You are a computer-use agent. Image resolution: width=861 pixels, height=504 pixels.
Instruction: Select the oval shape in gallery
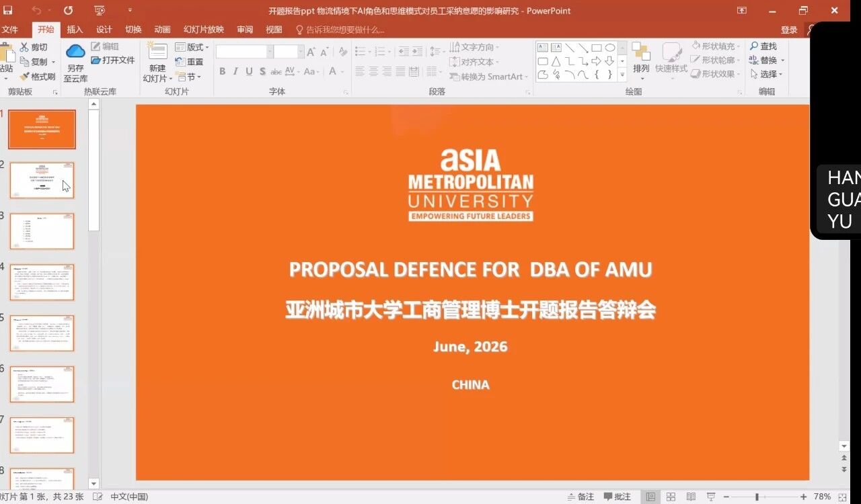click(x=610, y=48)
